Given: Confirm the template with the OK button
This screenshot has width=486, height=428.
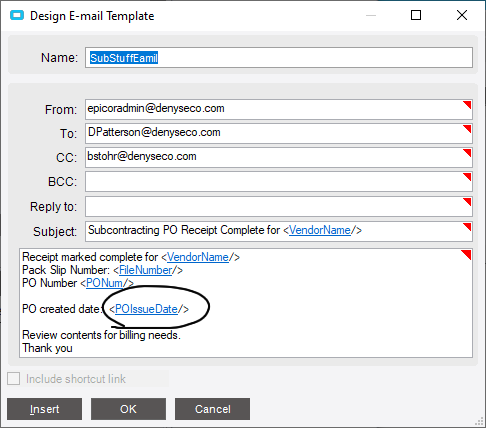Looking at the screenshot, I should (128, 409).
